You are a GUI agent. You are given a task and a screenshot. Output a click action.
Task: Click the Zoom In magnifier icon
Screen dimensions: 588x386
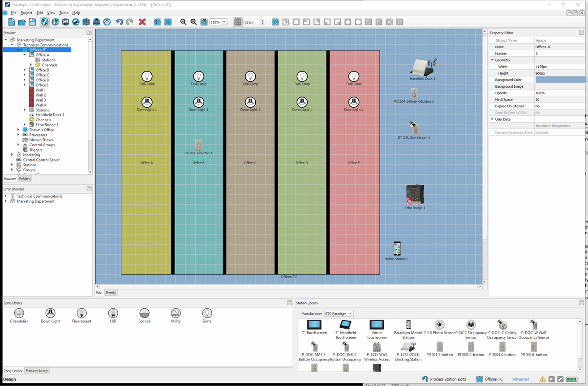click(x=193, y=22)
